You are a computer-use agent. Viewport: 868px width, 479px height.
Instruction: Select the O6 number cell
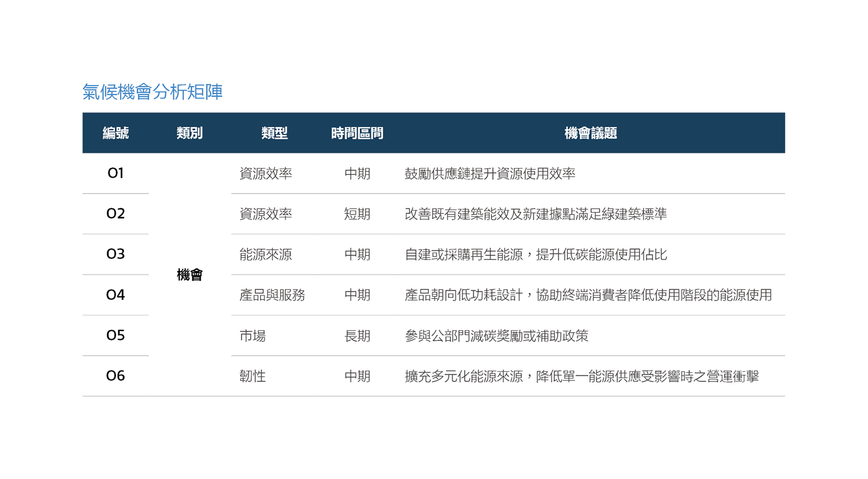[116, 376]
